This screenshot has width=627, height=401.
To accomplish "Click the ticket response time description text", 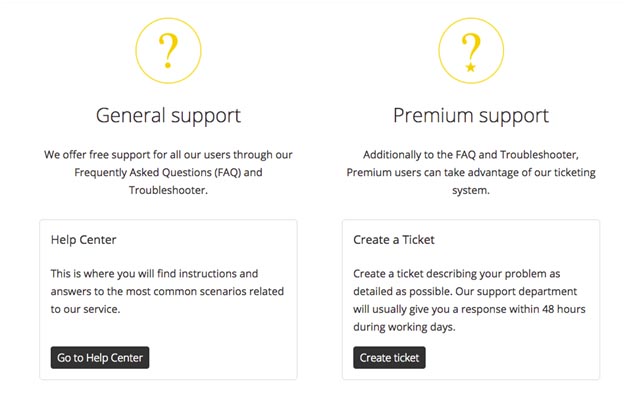I will click(469, 300).
